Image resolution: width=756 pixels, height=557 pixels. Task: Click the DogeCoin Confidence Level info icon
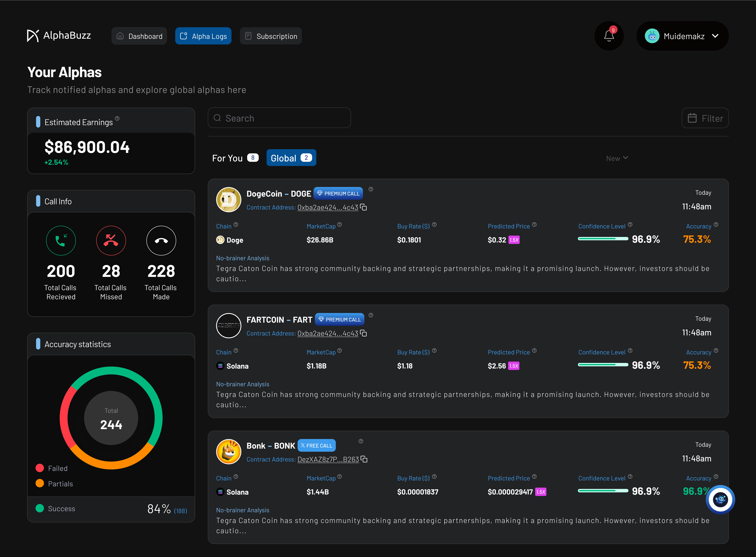[630, 225]
